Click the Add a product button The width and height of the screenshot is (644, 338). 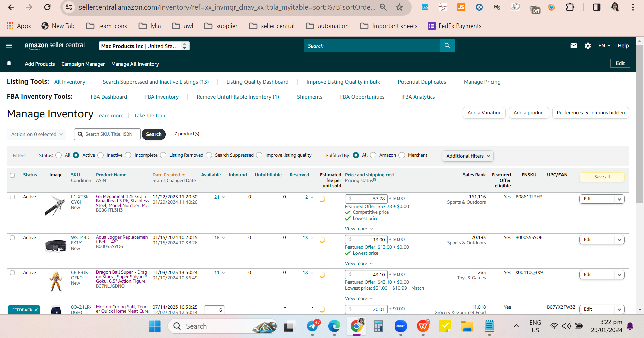click(529, 113)
